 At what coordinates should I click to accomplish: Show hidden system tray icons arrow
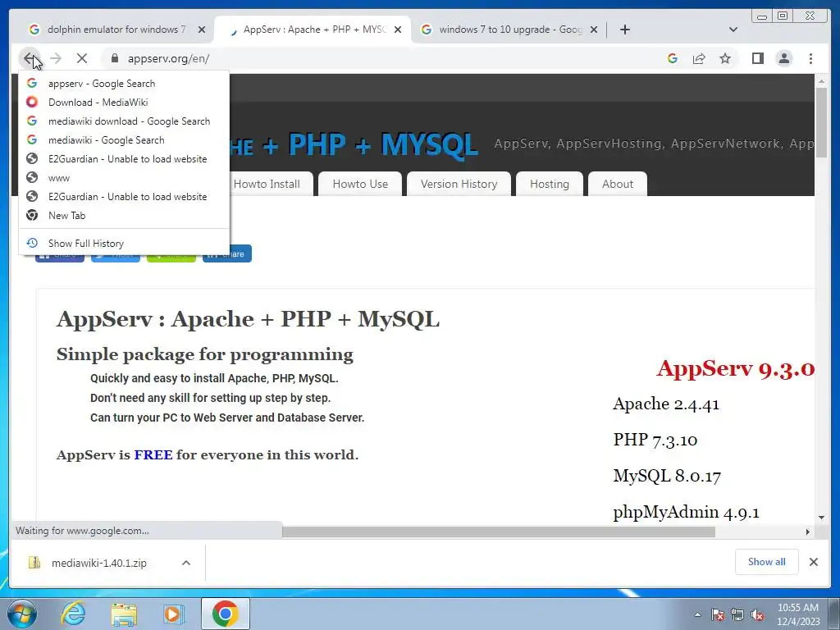697,614
